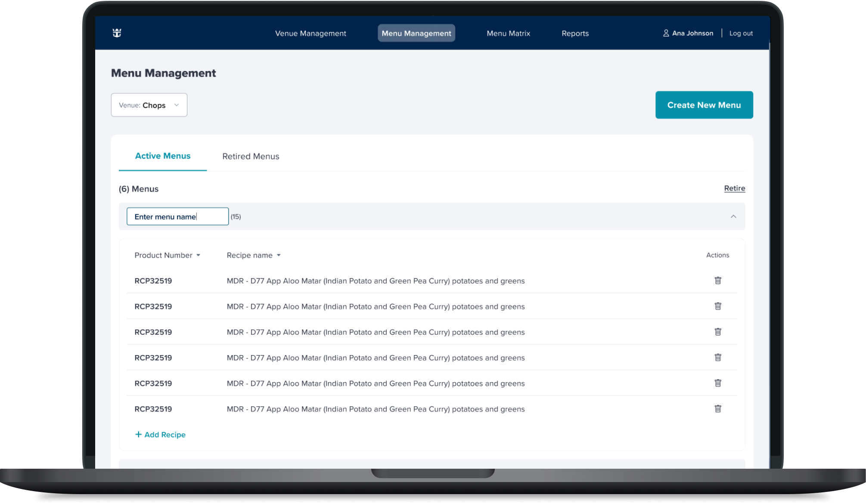Sort by Recipe name column arrow

(279, 255)
